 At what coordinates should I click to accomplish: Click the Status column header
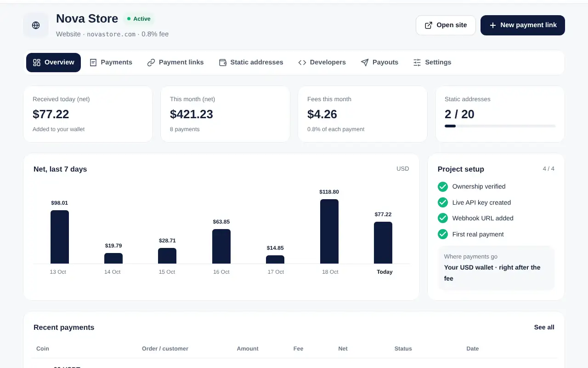(x=403, y=349)
